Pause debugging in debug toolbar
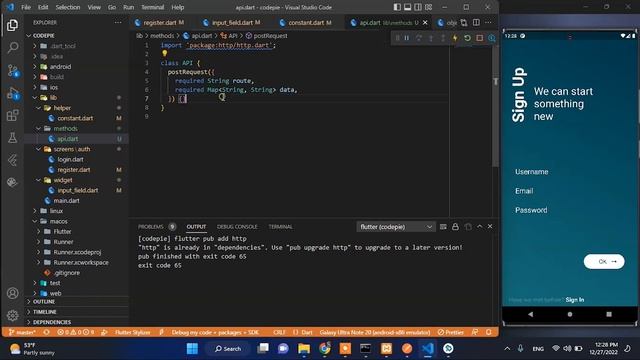Viewport: 640px width, 360px height. coord(407,38)
